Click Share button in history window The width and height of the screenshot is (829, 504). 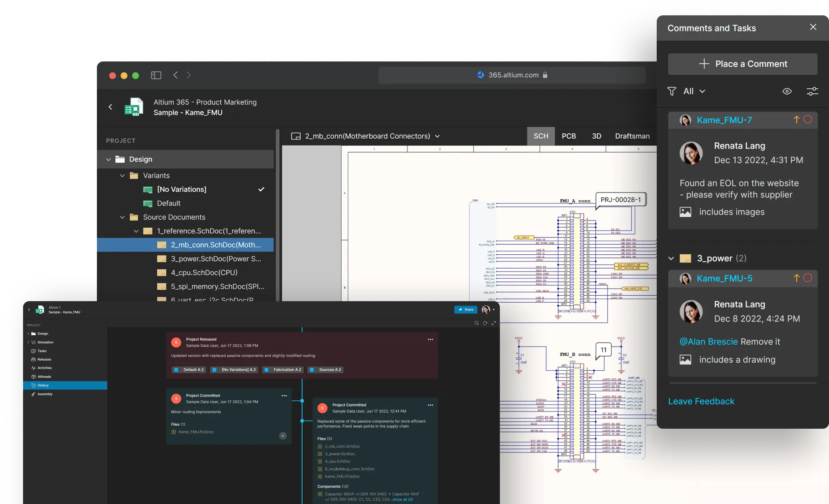coord(466,310)
